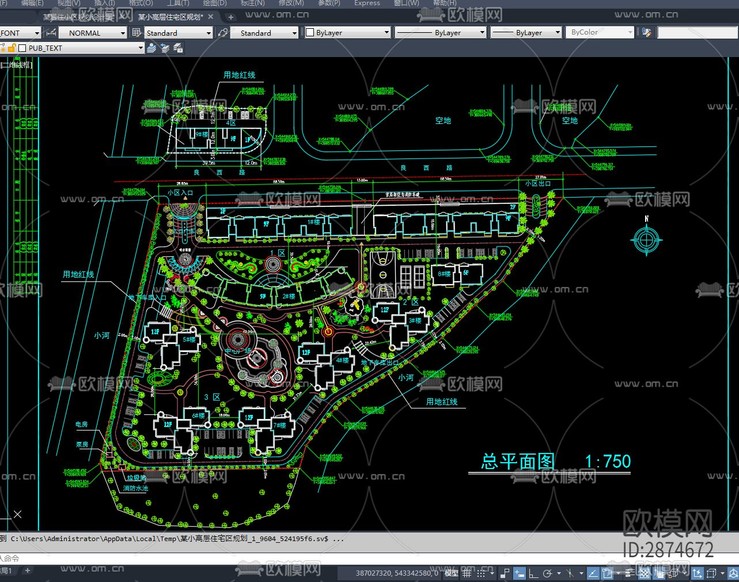
Task: Toggle object snap tracking in status bar
Action: point(593,573)
